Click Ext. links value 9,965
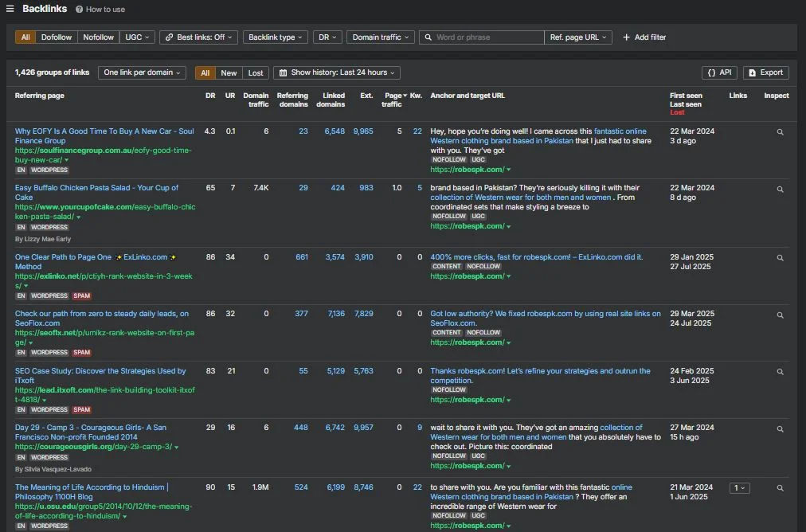Viewport: 806px width, 532px height. tap(363, 131)
